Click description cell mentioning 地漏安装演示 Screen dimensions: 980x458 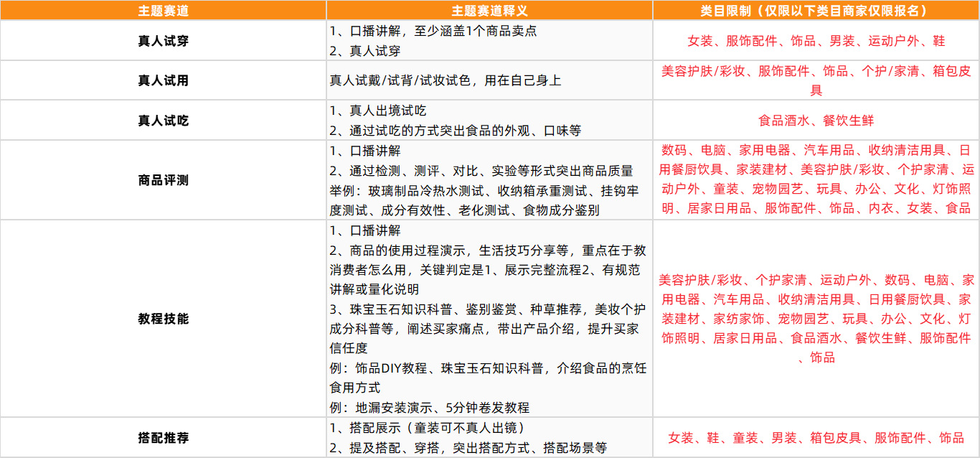coord(489,318)
